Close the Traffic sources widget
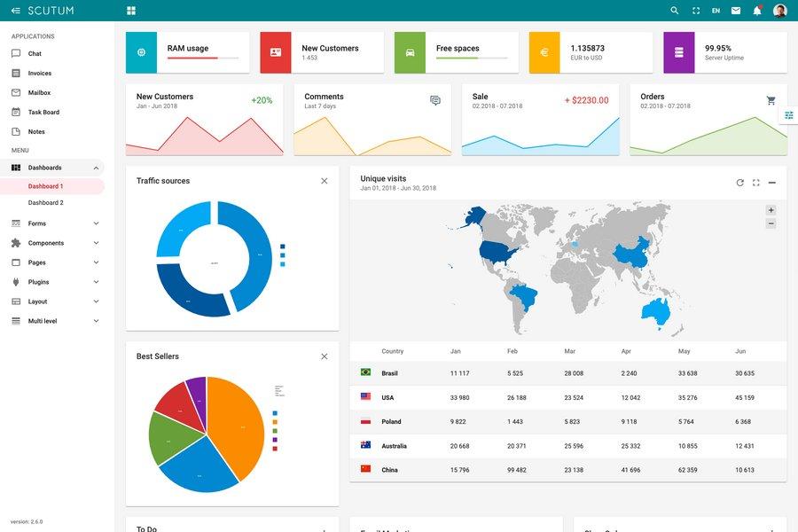Screen dimensions: 798x532 coord(325,180)
